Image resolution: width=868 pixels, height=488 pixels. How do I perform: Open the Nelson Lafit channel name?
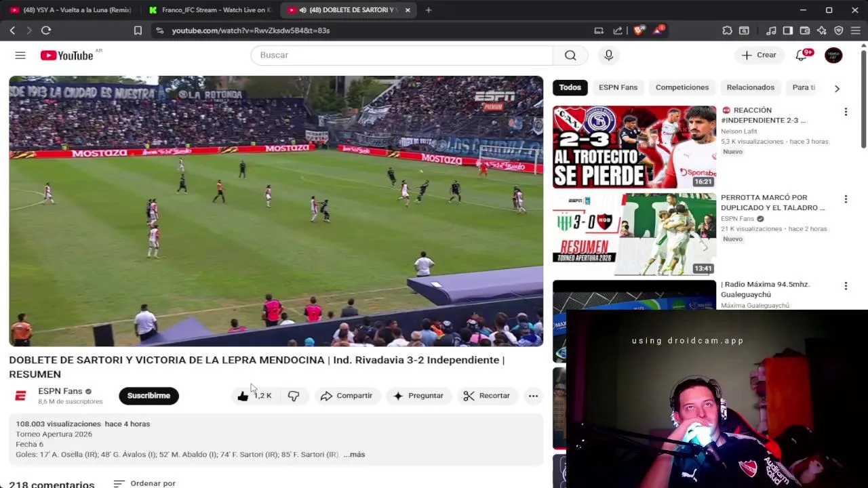[739, 131]
